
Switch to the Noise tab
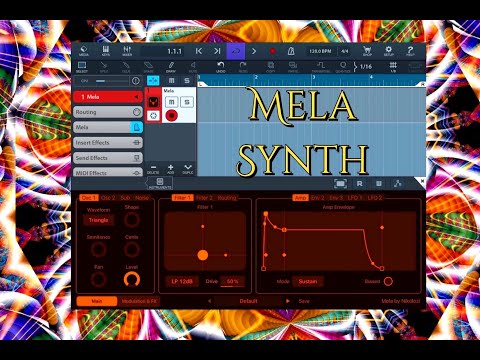142,198
